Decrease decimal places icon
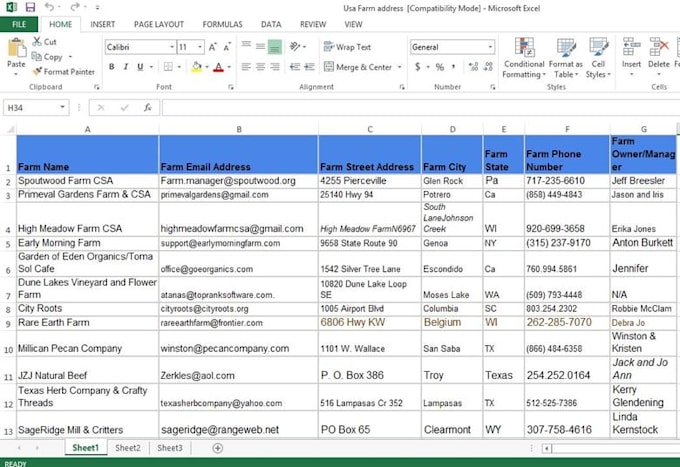 point(488,67)
